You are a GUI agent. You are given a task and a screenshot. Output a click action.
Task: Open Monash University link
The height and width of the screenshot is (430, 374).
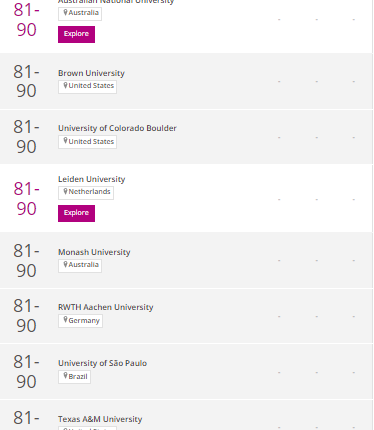coord(94,252)
